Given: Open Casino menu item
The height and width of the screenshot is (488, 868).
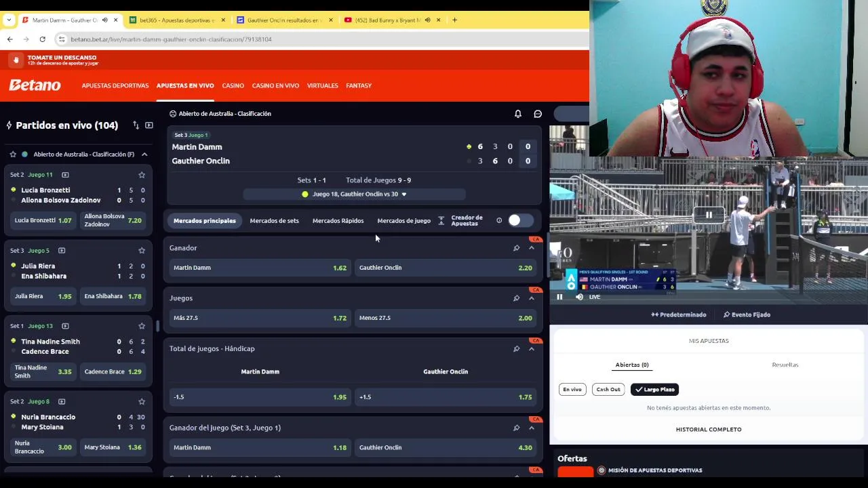Looking at the screenshot, I should click(233, 85).
